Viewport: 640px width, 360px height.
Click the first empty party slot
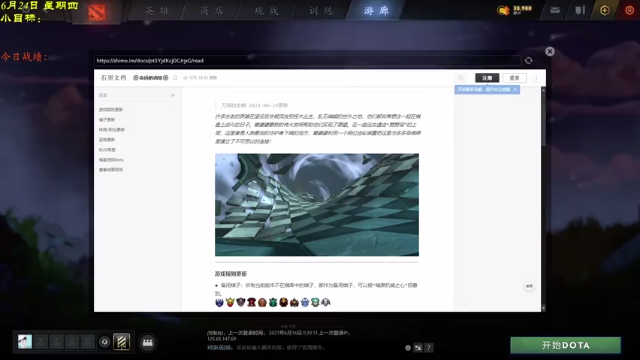(x=41, y=342)
